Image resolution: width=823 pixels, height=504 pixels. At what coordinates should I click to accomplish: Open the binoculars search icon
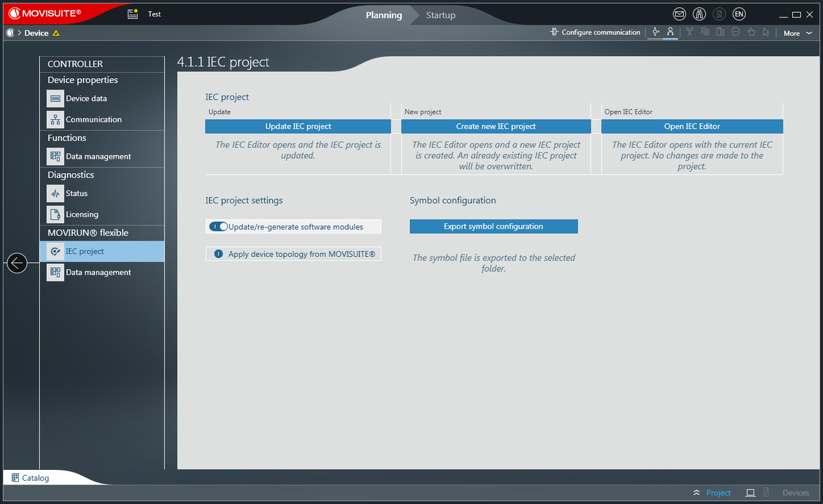(699, 14)
